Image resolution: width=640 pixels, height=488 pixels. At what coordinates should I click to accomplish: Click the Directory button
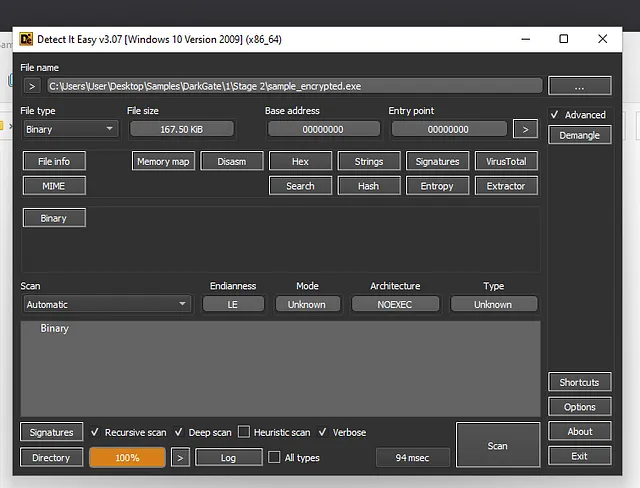pyautogui.click(x=51, y=457)
